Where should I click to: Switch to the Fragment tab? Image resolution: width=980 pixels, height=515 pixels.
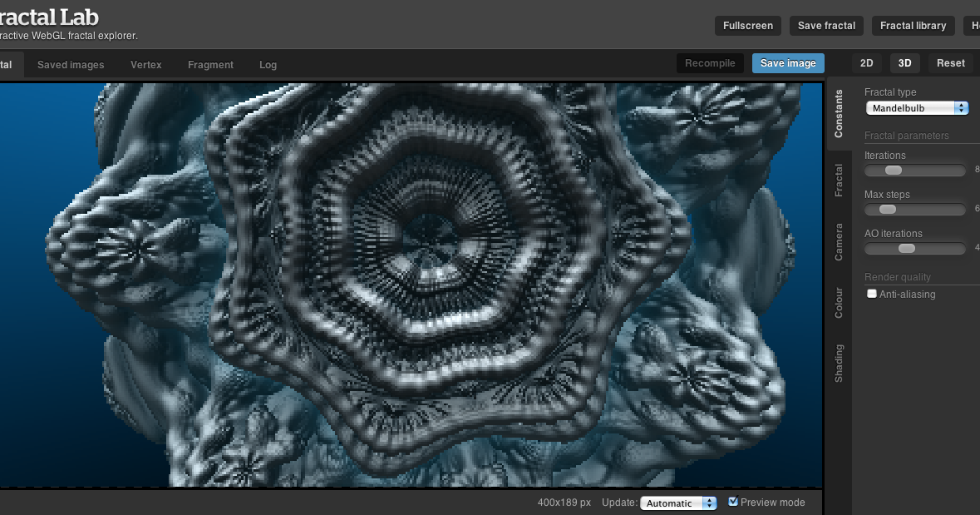click(x=210, y=65)
